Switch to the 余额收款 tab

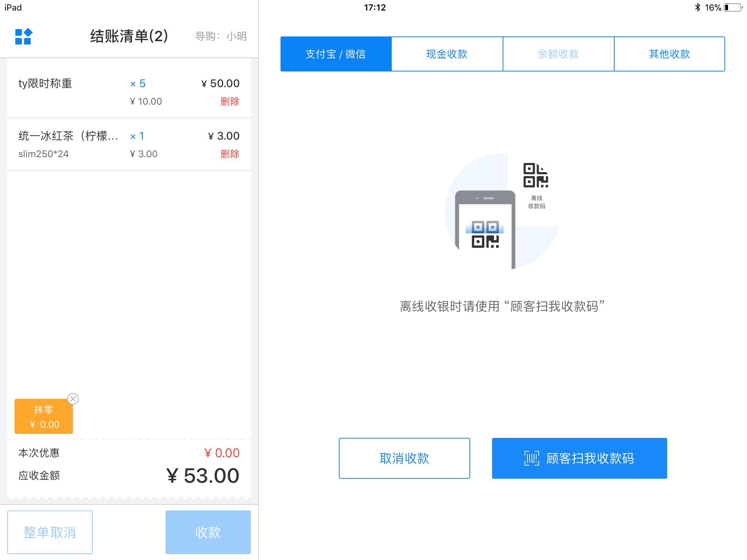coord(558,54)
